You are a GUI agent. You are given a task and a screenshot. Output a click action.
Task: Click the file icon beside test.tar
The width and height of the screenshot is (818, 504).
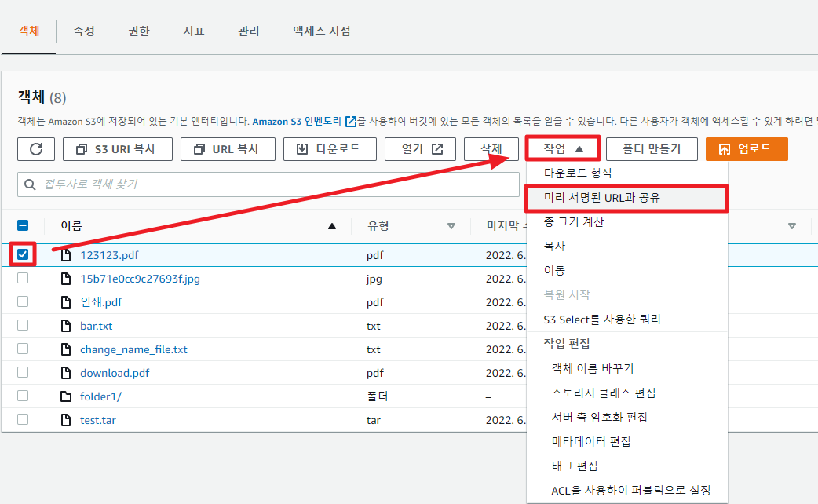[x=66, y=420]
